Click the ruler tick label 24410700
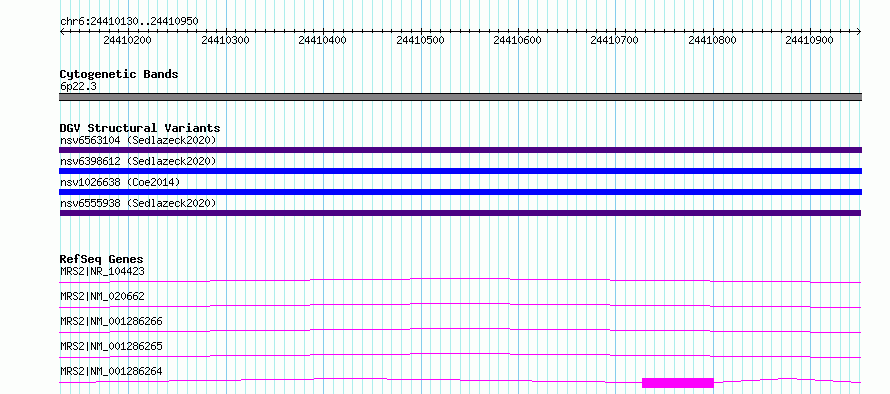The height and width of the screenshot is (394, 890). 615,40
